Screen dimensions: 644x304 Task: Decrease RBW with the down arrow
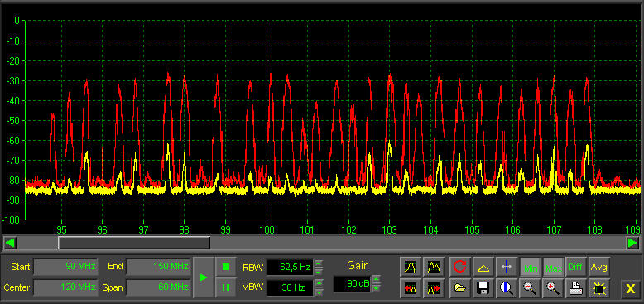pos(319,271)
